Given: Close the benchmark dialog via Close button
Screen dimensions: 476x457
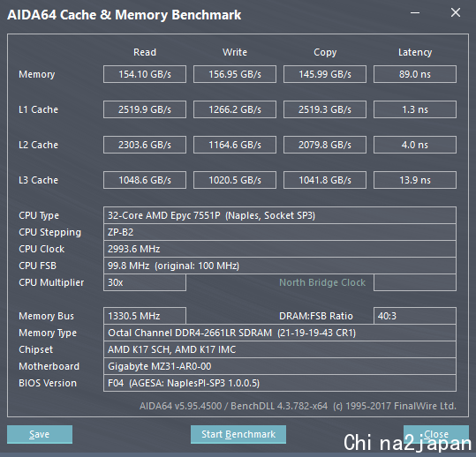Looking at the screenshot, I should [436, 434].
